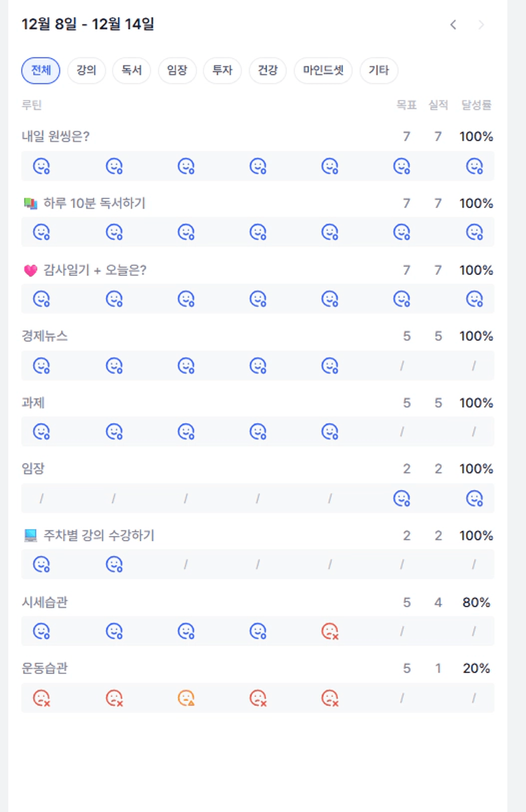Click the last smiley in 임장 row
The width and height of the screenshot is (526, 812).
pyautogui.click(x=474, y=499)
